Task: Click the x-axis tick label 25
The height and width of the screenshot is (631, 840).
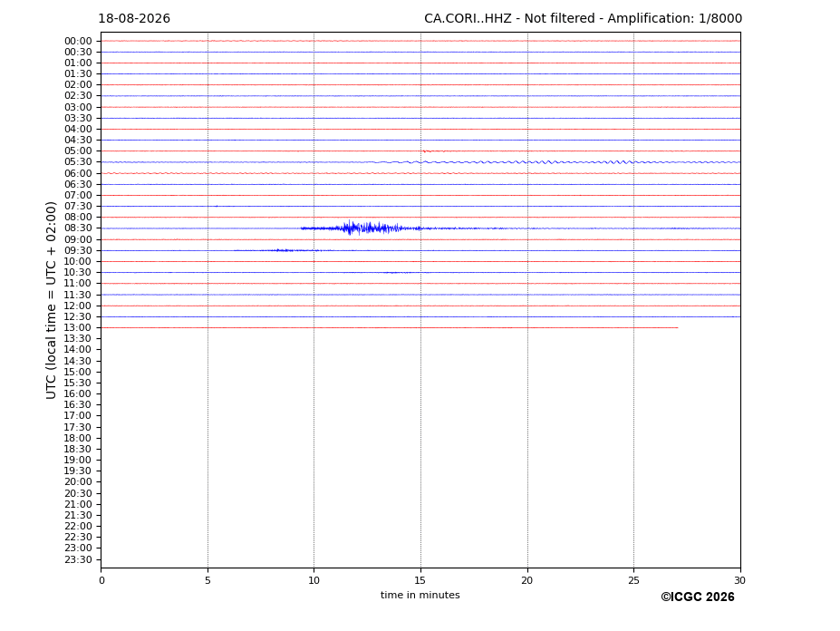Action: point(633,580)
